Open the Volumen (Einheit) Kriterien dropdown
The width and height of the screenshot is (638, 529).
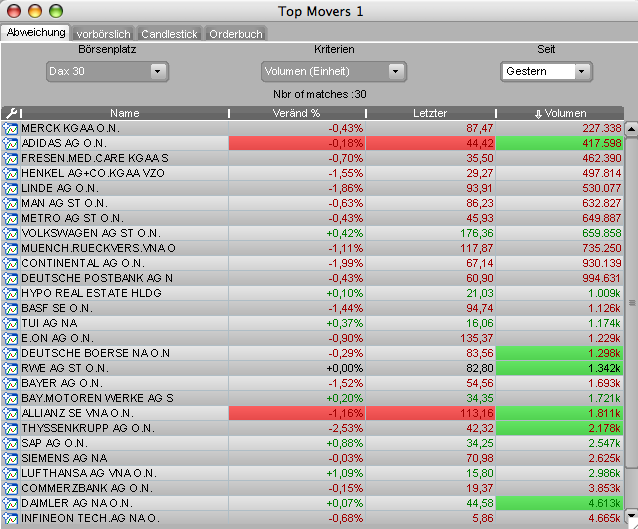(x=334, y=72)
